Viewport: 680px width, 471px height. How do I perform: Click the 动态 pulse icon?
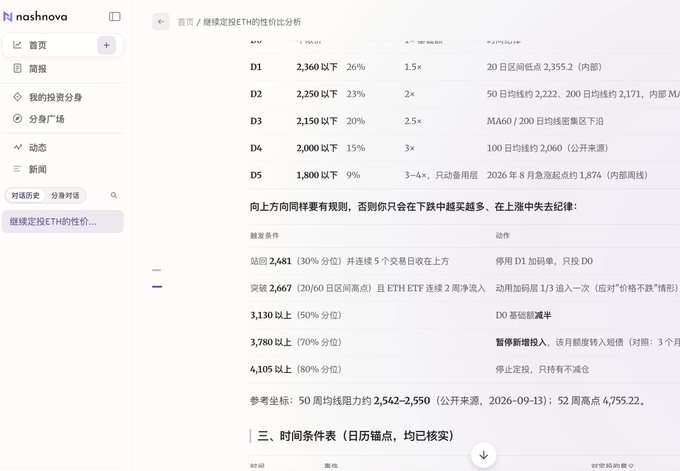pyautogui.click(x=17, y=147)
